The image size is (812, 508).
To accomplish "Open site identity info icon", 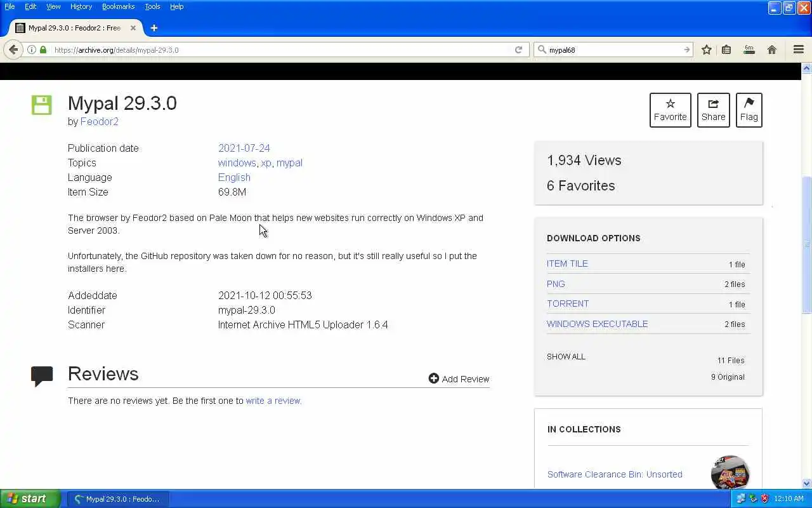I will point(31,50).
